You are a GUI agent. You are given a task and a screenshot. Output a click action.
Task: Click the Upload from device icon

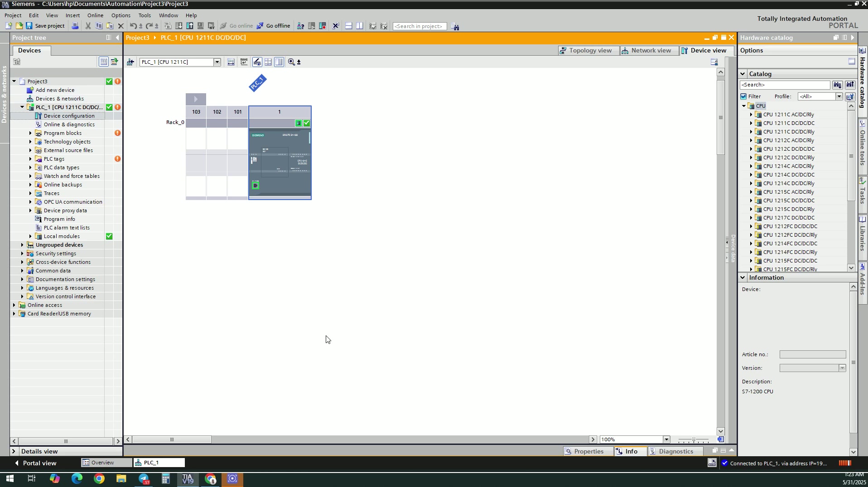coord(190,26)
